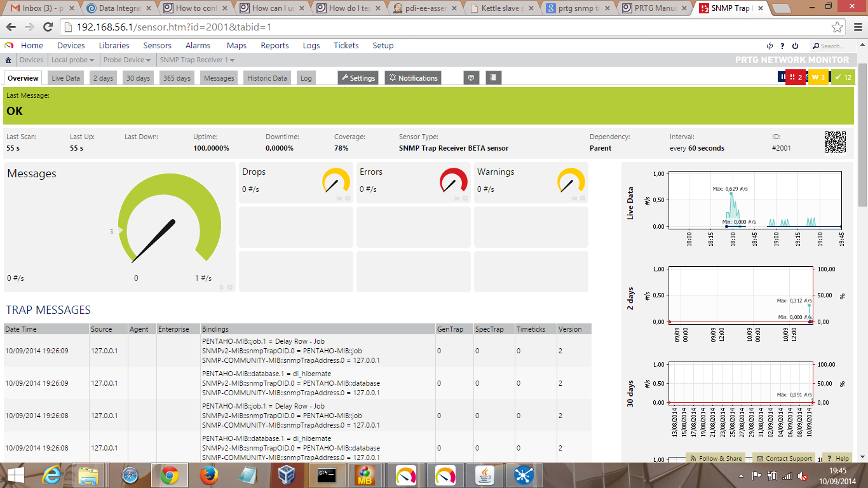Screen dimensions: 868x488
Task: Click the Help button at bottom right
Action: [x=837, y=458]
